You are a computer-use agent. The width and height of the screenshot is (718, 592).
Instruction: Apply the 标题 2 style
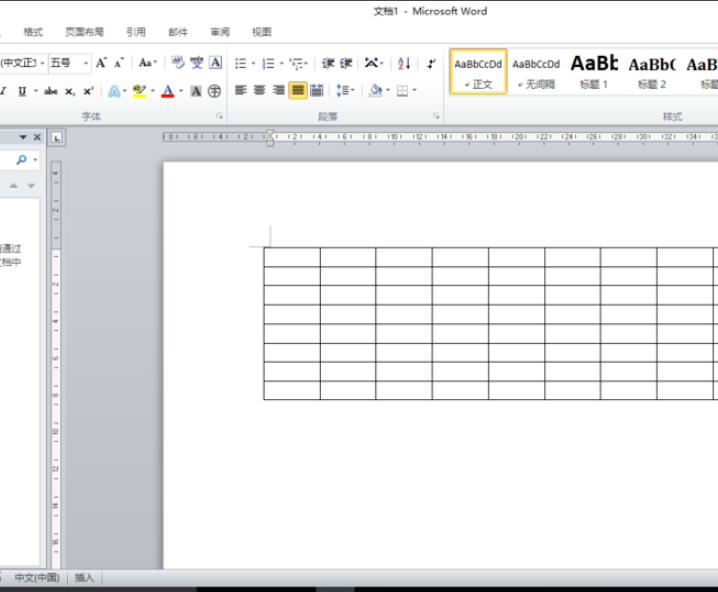click(652, 72)
